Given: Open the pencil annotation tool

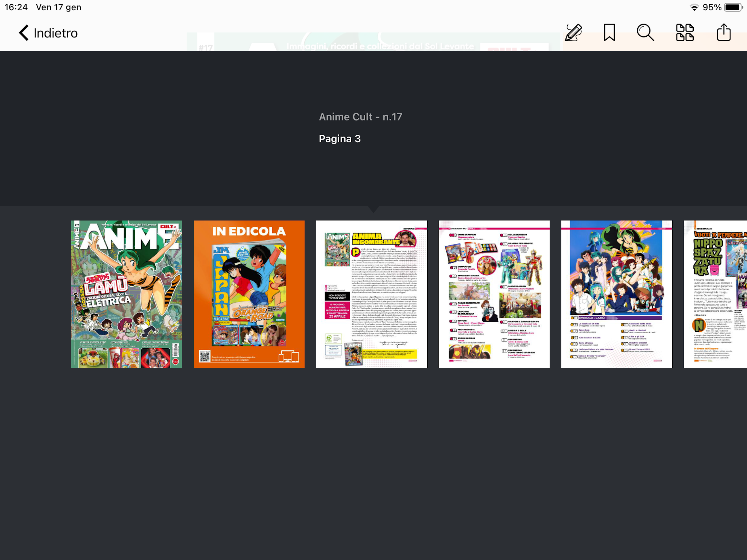Looking at the screenshot, I should [x=573, y=33].
